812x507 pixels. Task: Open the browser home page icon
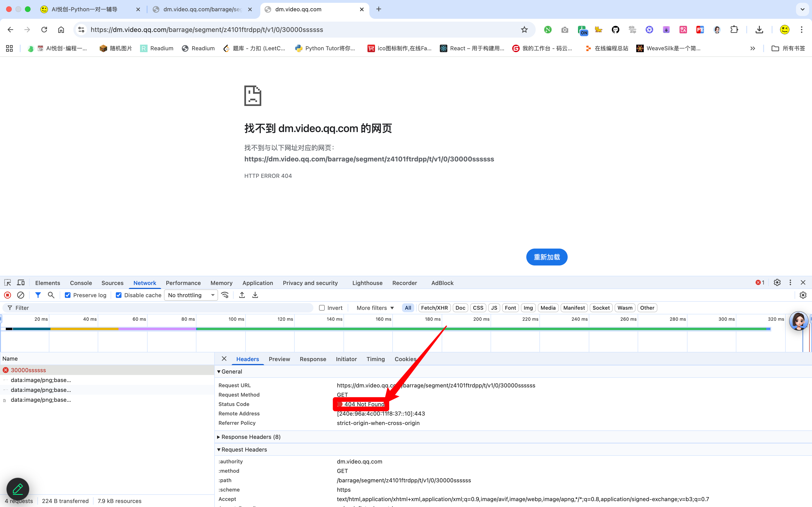click(61, 30)
